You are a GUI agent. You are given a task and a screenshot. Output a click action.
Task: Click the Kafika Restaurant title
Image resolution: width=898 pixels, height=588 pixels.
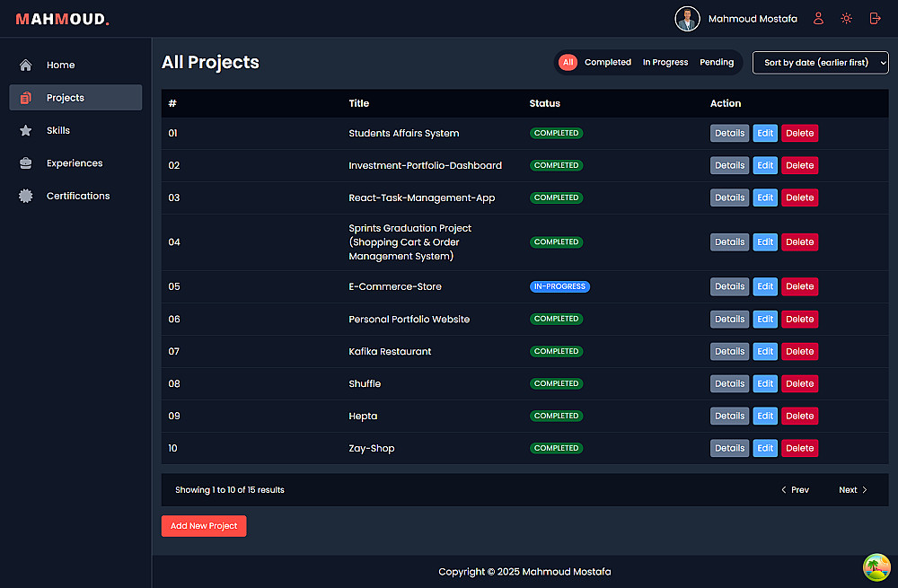point(390,352)
